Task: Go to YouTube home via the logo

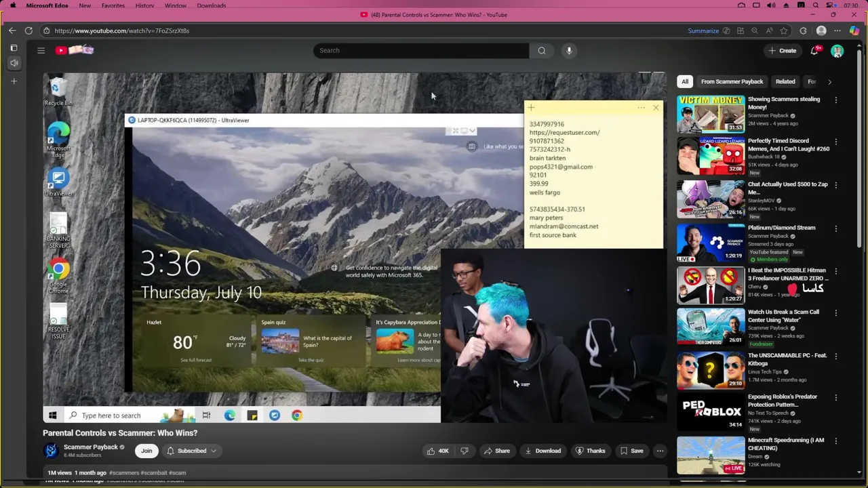Action: 75,50
